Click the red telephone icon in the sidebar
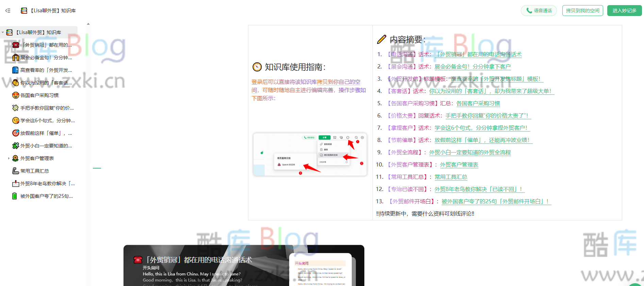Image resolution: width=644 pixels, height=286 pixels. pyautogui.click(x=15, y=45)
